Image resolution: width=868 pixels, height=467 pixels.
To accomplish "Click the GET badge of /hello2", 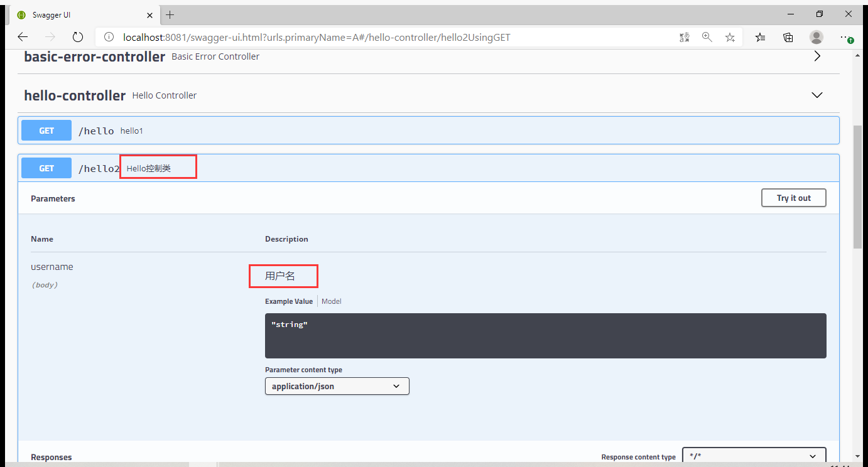I will 46,168.
